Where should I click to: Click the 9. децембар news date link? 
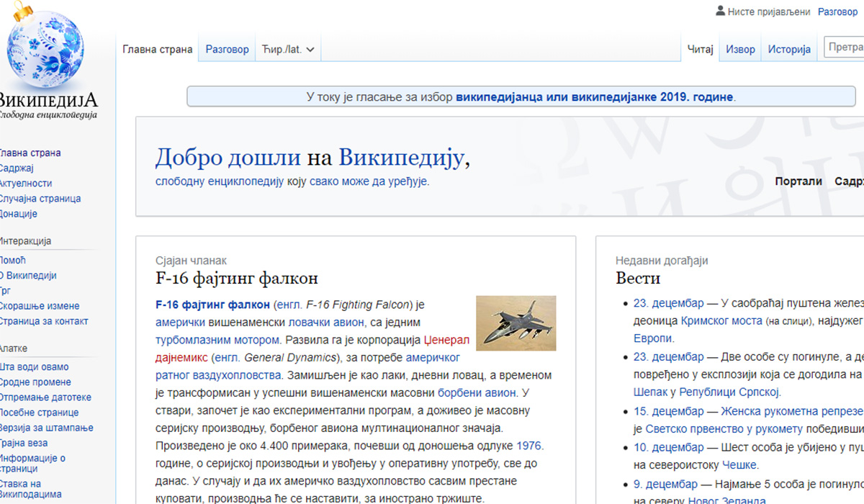click(x=665, y=484)
